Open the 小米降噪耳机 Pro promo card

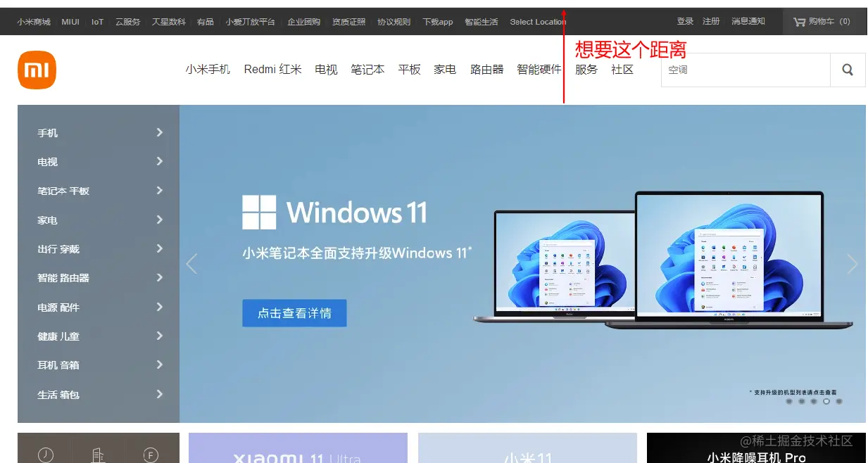756,448
